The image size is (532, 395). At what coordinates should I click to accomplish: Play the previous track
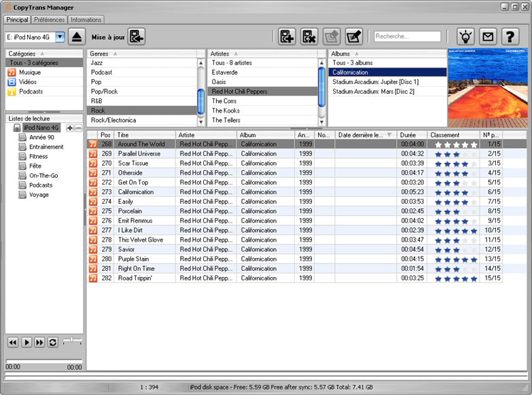coord(13,343)
